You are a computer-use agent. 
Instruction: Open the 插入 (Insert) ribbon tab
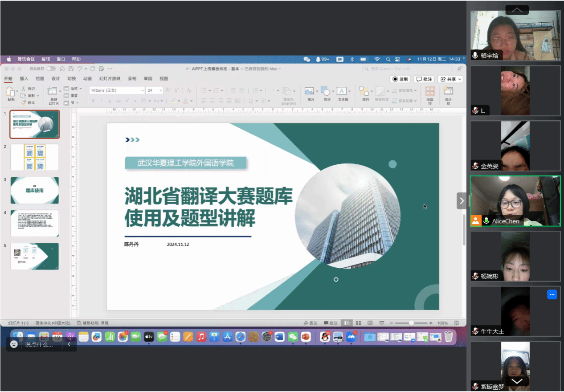tap(24, 79)
